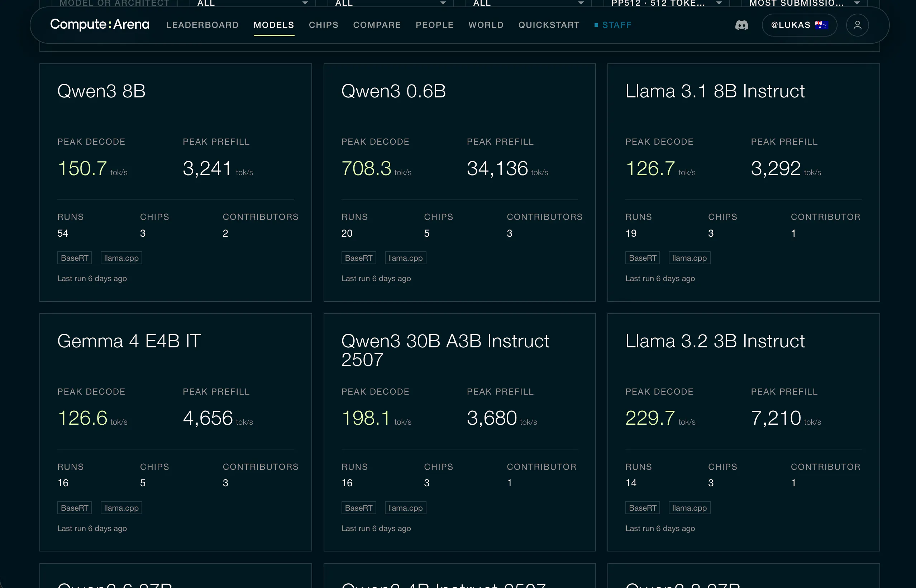This screenshot has height=588, width=916.
Task: Click runs count "16" on Gemma 4 E4B IT
Action: pos(63,483)
